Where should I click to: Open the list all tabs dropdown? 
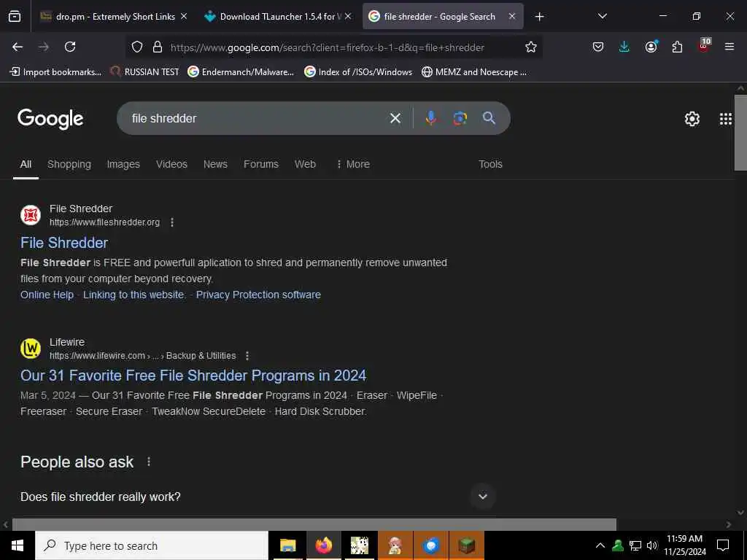(x=602, y=16)
